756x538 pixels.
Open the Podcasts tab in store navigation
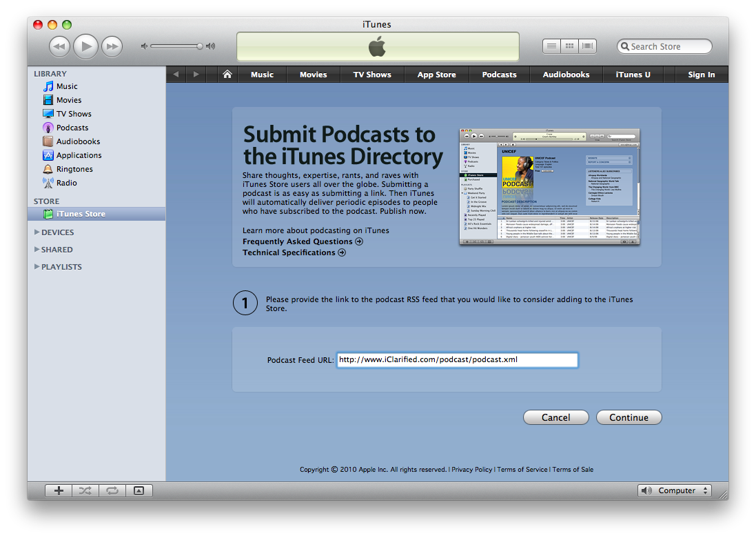(499, 74)
